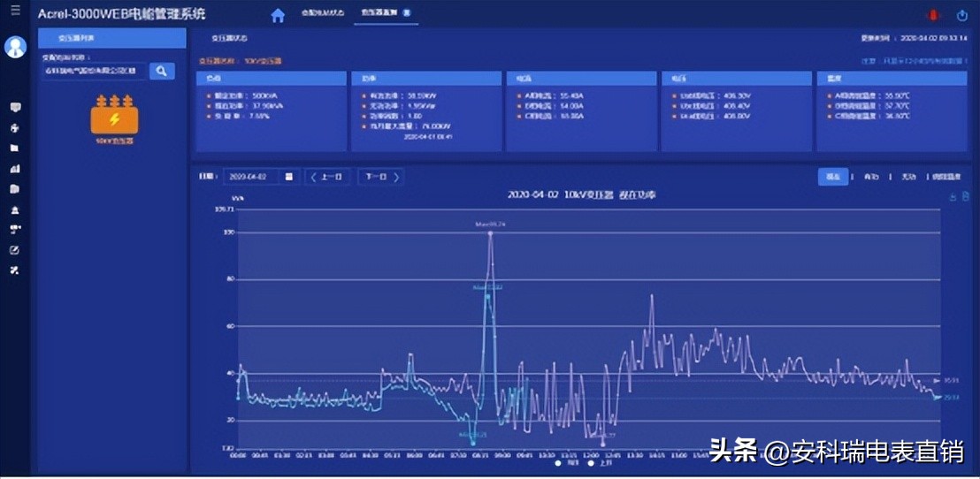This screenshot has width=980, height=479.
Task: Click the chart data view document icon
Action: [966, 197]
